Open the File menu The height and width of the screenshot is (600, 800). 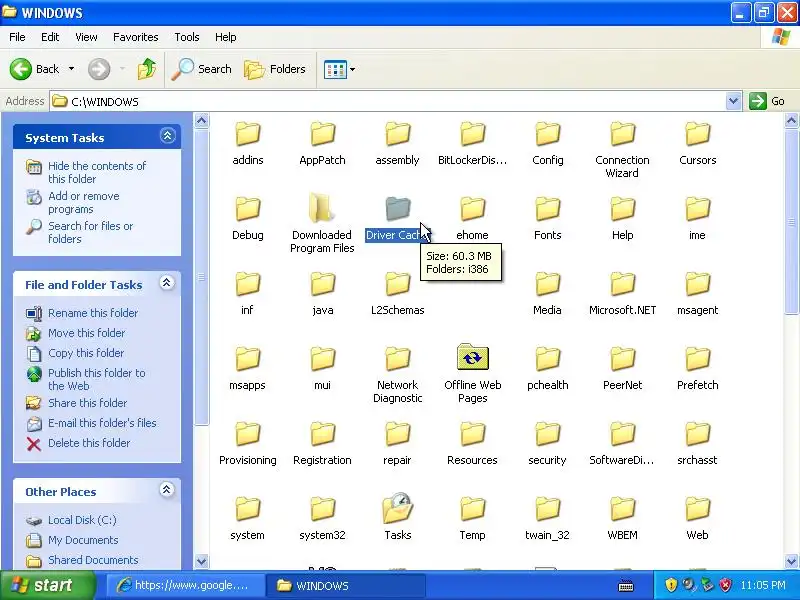[17, 37]
